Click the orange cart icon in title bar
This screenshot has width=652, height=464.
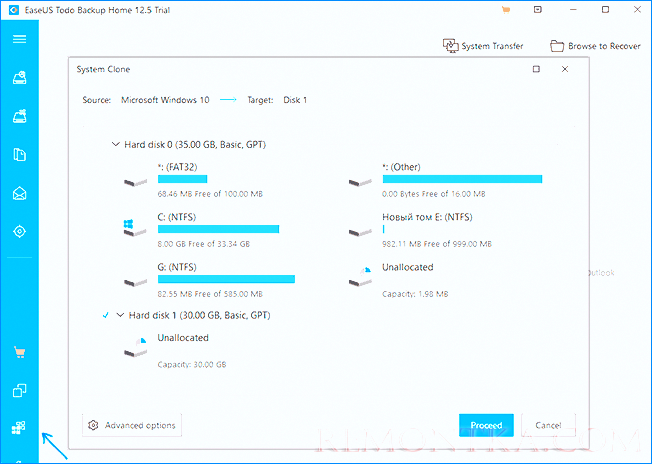coord(506,10)
